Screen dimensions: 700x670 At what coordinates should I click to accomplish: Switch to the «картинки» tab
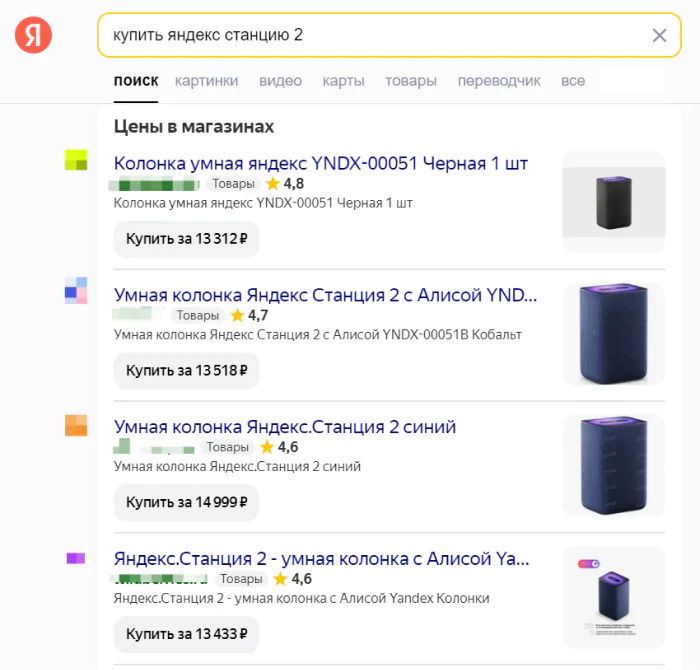pos(206,81)
